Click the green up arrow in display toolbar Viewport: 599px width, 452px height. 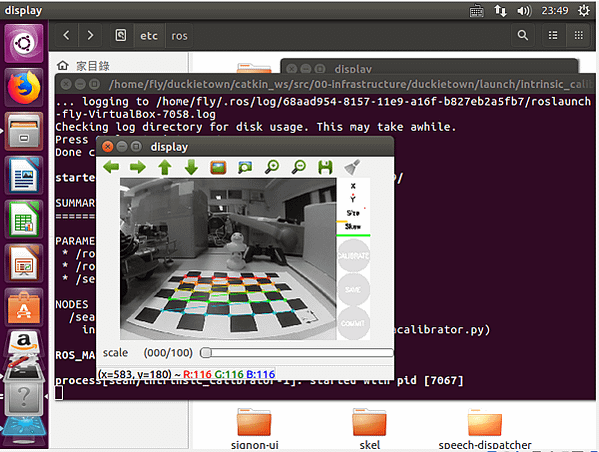pos(165,167)
